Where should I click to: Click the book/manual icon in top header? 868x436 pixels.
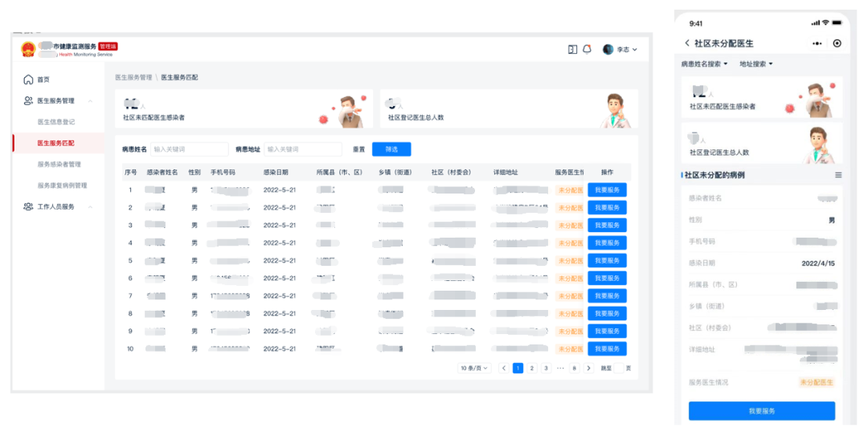(572, 49)
